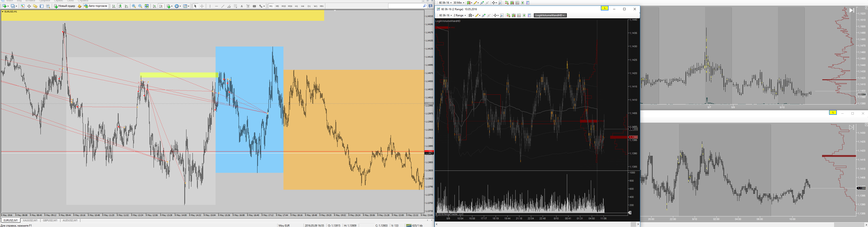Viewport: 868px width, 227px height.
Task: Select the crosshair tool in MetaTrader
Action: point(202,6)
